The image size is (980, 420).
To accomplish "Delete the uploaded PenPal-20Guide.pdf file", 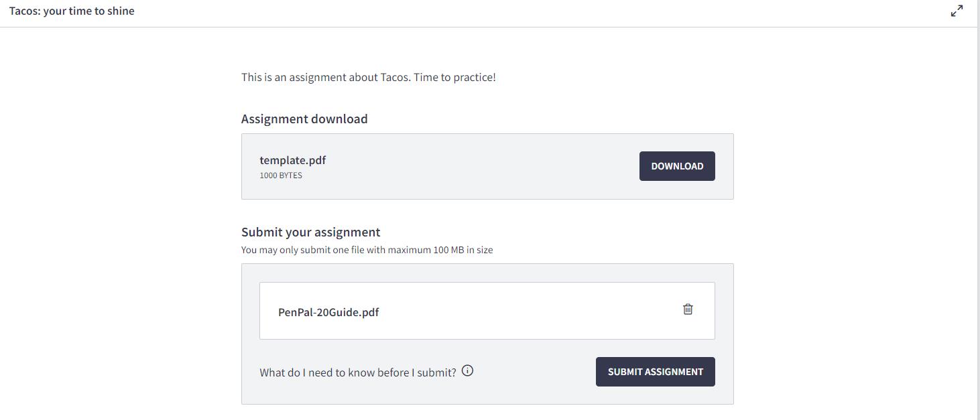I will point(688,309).
